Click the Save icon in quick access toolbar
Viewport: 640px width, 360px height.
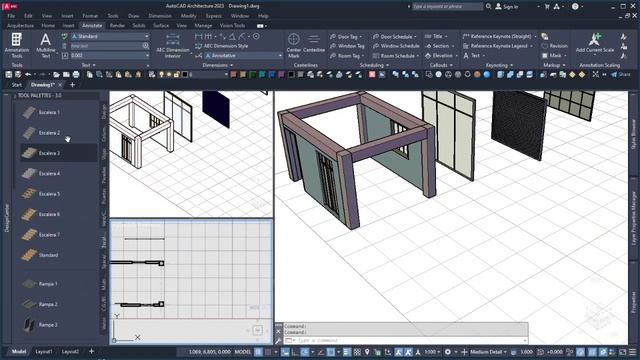coord(9,74)
